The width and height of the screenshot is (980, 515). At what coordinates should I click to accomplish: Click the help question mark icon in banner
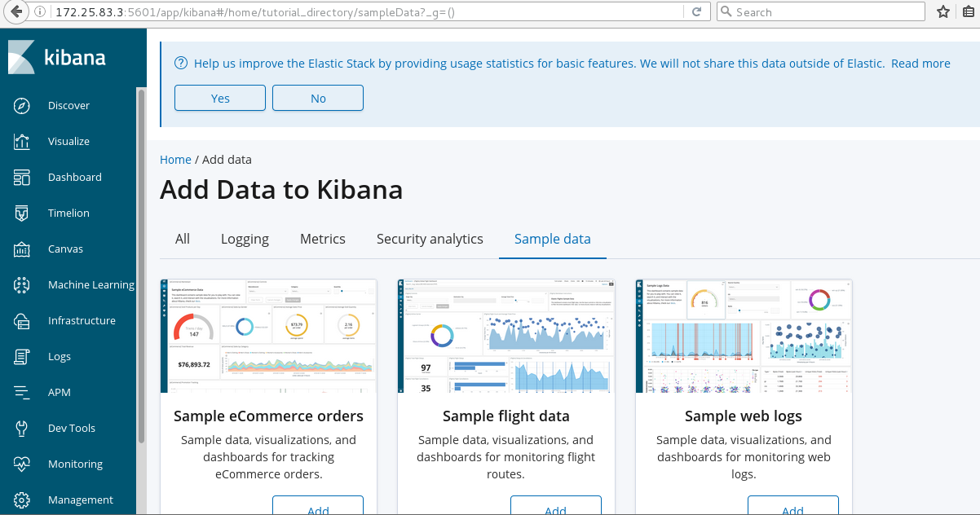click(181, 64)
